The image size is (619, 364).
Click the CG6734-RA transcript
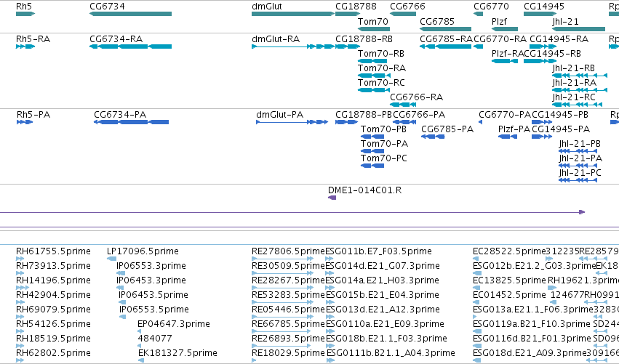131,46
